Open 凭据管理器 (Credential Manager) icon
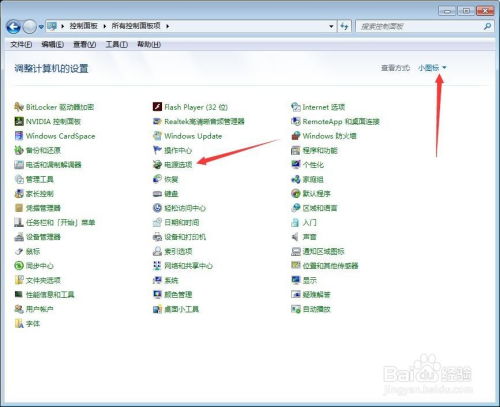 pos(19,208)
